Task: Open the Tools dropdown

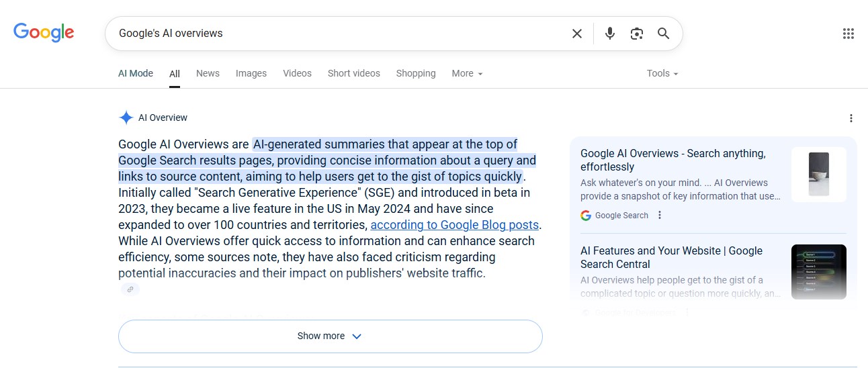Action: tap(662, 73)
